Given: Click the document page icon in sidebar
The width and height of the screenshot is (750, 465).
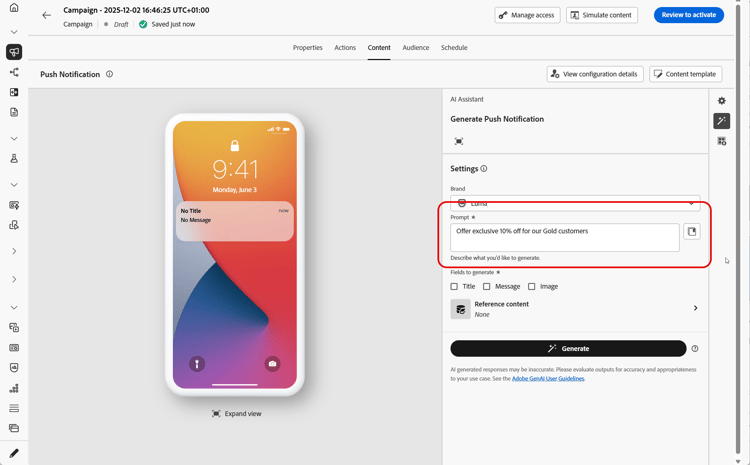Looking at the screenshot, I should (14, 112).
